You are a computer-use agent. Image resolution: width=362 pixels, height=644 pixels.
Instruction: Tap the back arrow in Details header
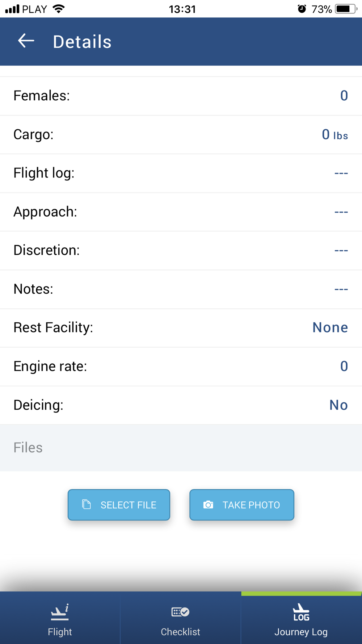[26, 41]
